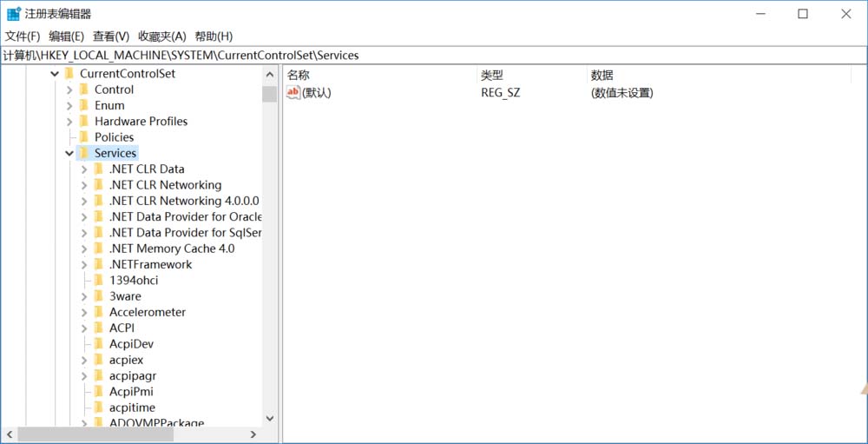Click the Policies folder icon
Image resolution: width=868 pixels, height=444 pixels.
83,137
